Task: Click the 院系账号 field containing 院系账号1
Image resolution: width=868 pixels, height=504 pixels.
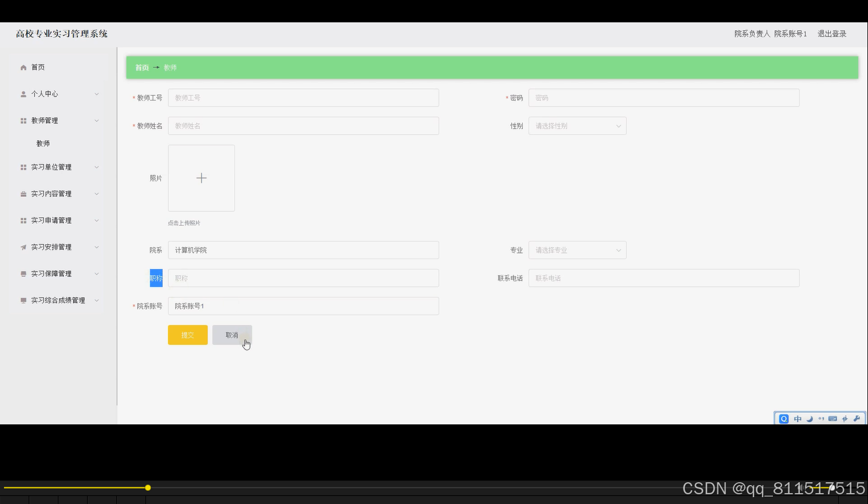Action: (303, 306)
